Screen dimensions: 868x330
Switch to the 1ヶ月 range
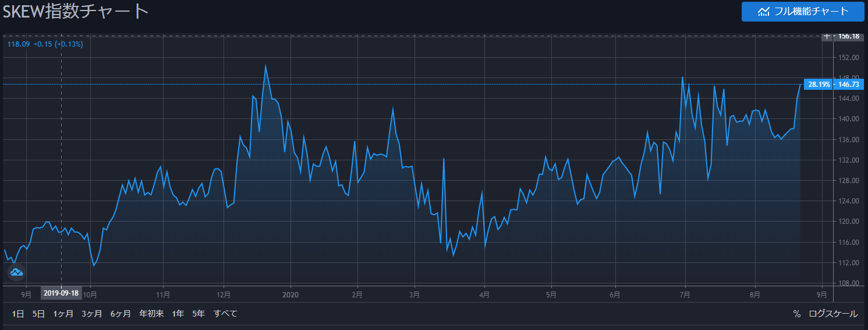(x=63, y=314)
